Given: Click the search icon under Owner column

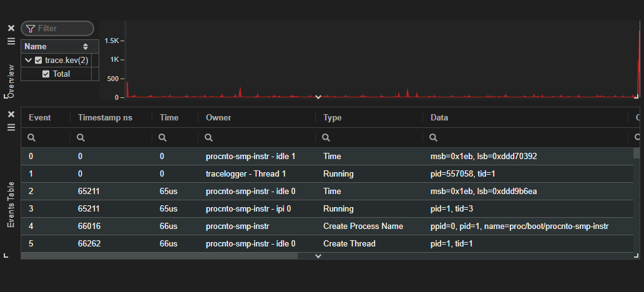Looking at the screenshot, I should pyautogui.click(x=209, y=137).
